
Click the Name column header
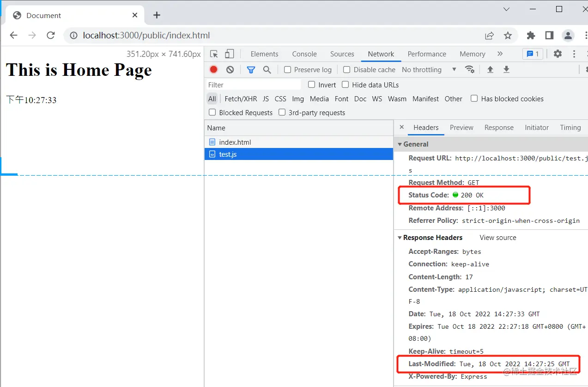[x=299, y=128]
